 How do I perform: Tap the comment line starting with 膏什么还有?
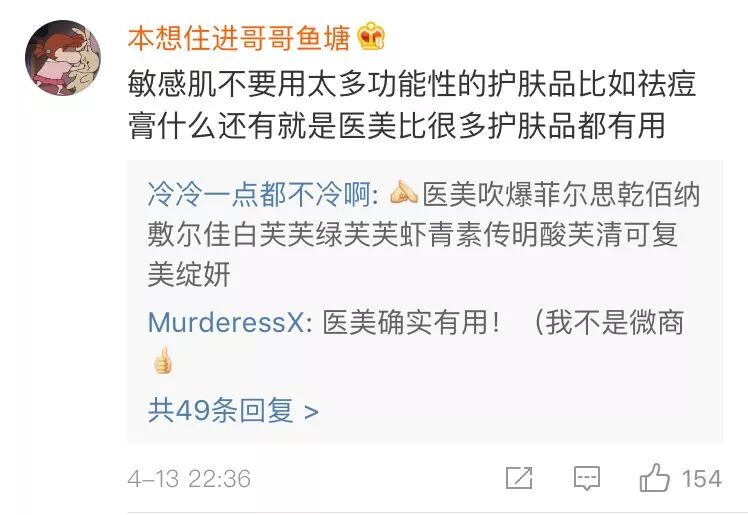[396, 126]
